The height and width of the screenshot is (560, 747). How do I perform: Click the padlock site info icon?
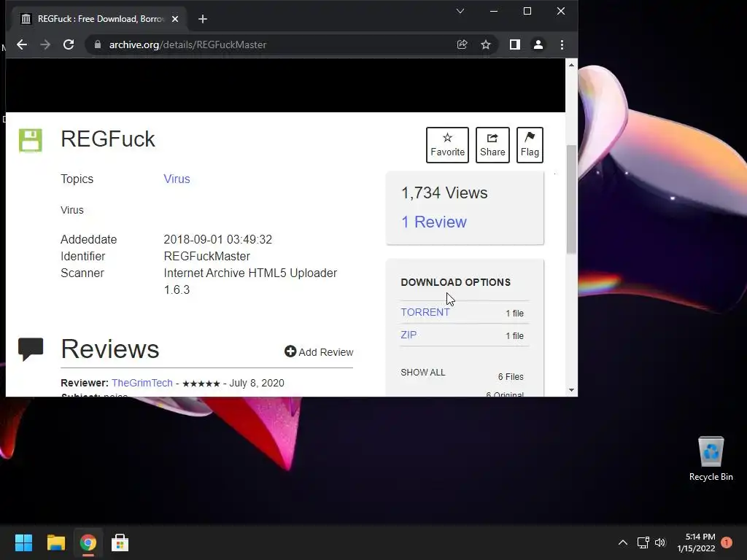click(x=98, y=44)
